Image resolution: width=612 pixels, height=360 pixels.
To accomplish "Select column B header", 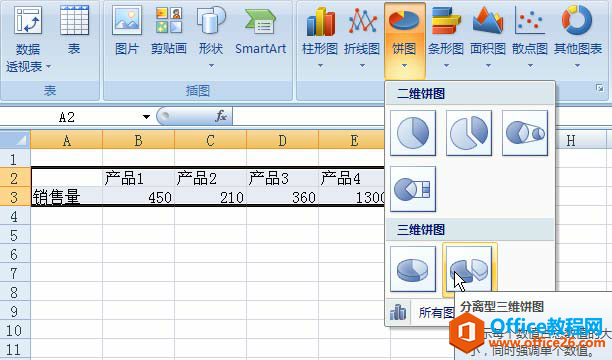I will click(139, 140).
